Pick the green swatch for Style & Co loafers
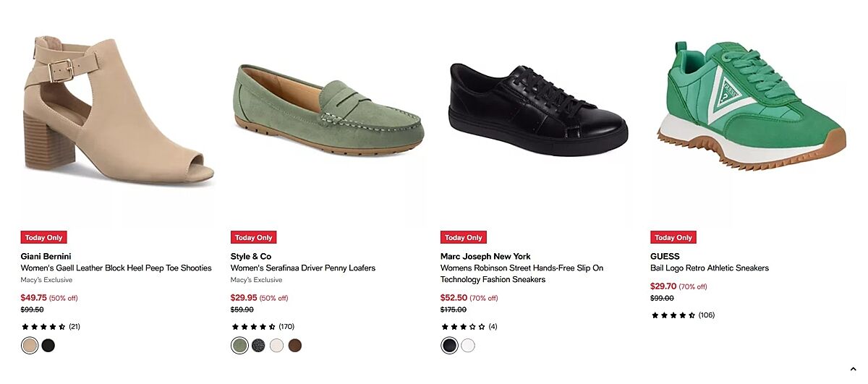This screenshot has height=384, width=868. tap(239, 346)
